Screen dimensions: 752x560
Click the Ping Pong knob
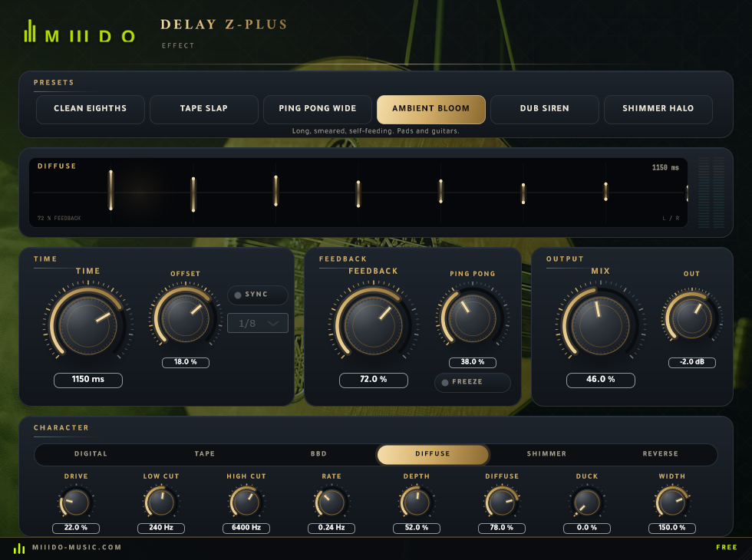click(473, 318)
